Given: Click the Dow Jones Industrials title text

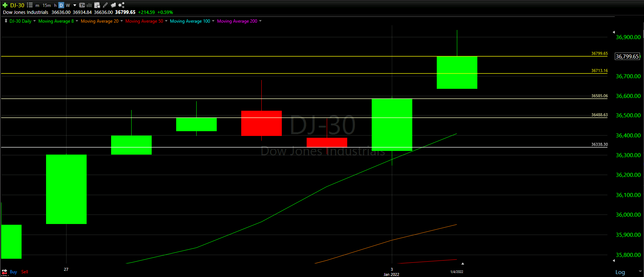Looking at the screenshot, I should point(26,12).
